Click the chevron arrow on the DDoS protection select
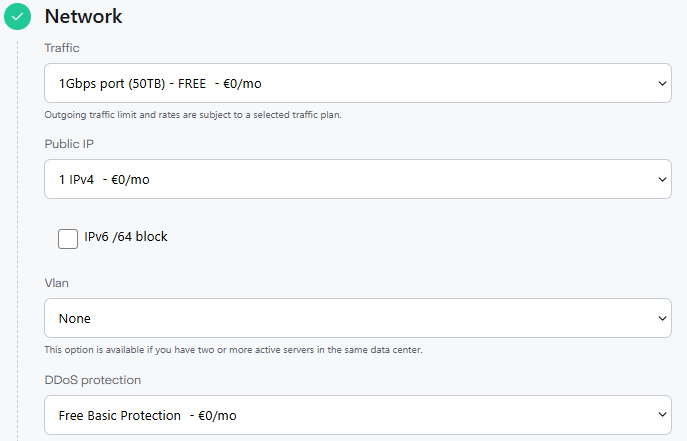Image resolution: width=687 pixels, height=441 pixels. [x=662, y=414]
